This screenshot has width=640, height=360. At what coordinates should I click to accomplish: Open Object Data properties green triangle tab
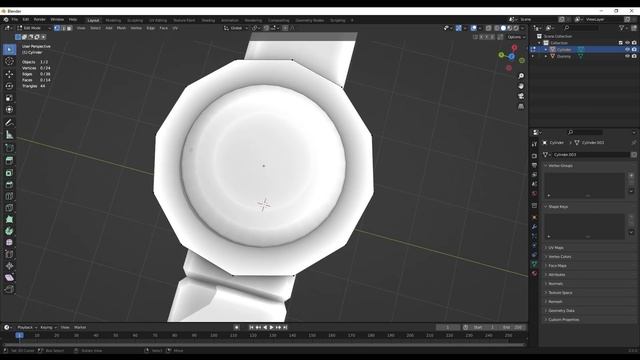pyautogui.click(x=534, y=264)
